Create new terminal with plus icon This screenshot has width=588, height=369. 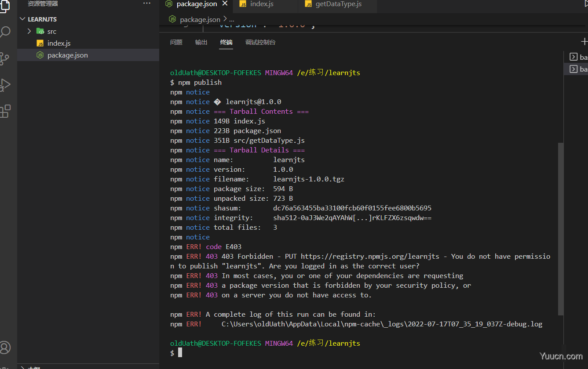click(x=584, y=42)
